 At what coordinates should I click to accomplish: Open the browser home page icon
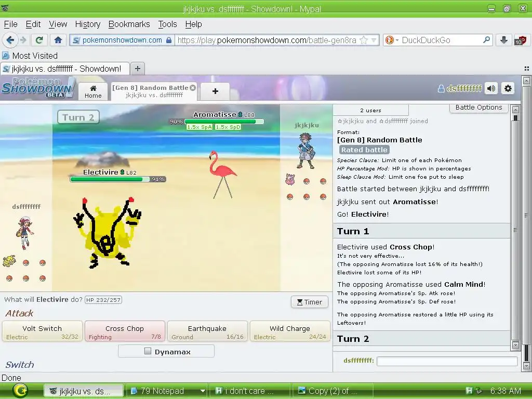(x=58, y=40)
